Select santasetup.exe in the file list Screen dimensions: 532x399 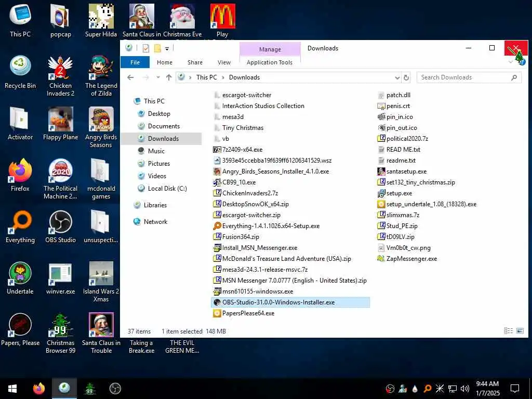coord(406,171)
